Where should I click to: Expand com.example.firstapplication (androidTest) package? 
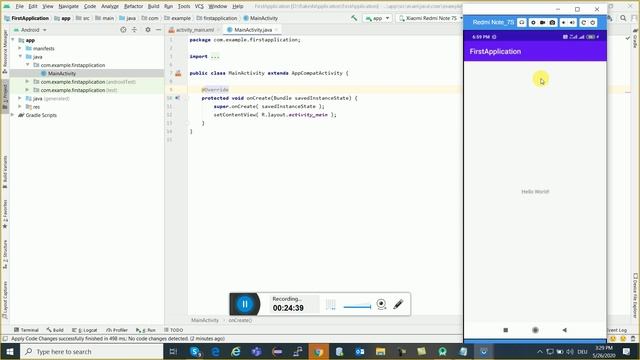pyautogui.click(x=27, y=82)
